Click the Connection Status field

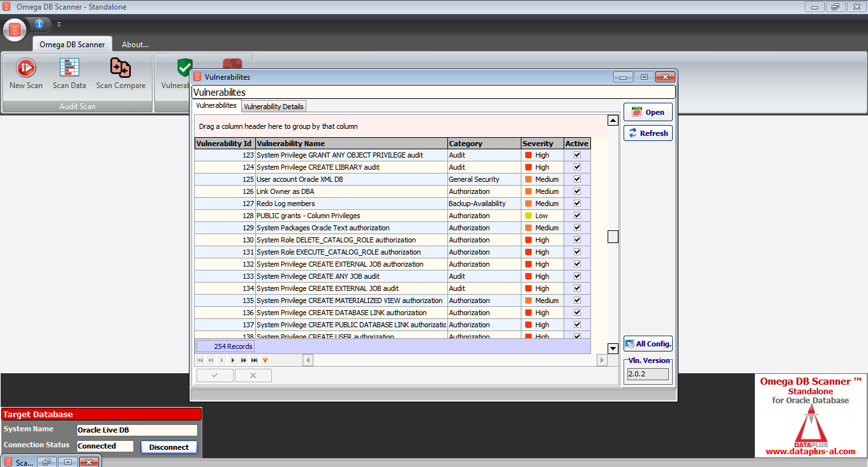(x=105, y=446)
